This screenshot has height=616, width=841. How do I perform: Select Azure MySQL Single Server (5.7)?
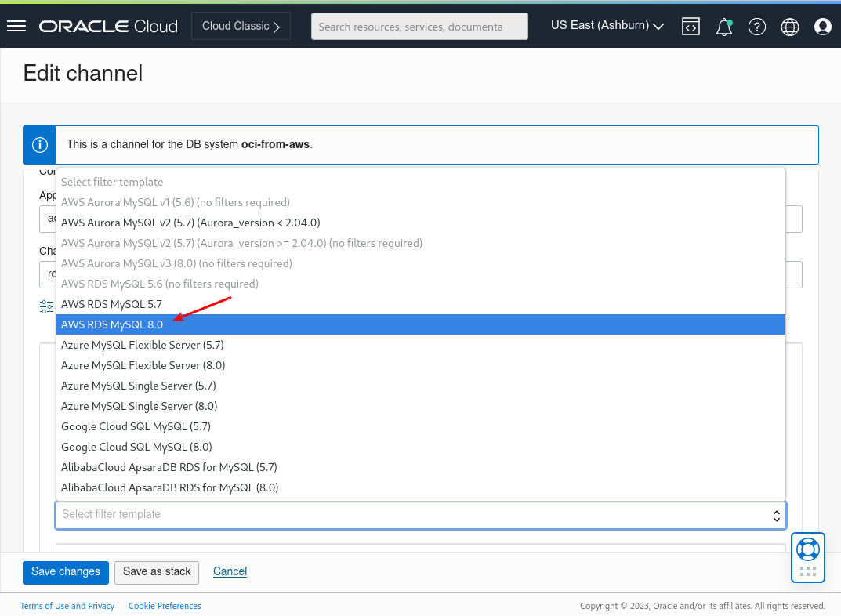[421, 386]
